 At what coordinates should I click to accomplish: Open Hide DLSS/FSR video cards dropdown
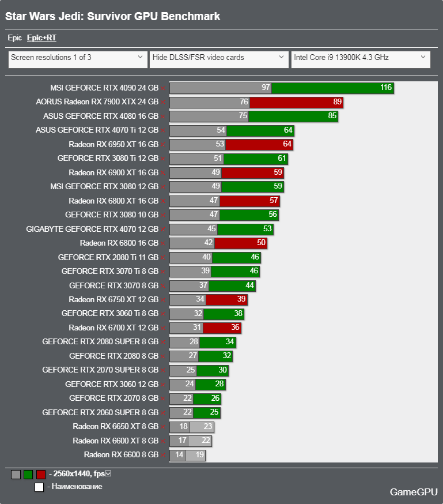tap(219, 59)
